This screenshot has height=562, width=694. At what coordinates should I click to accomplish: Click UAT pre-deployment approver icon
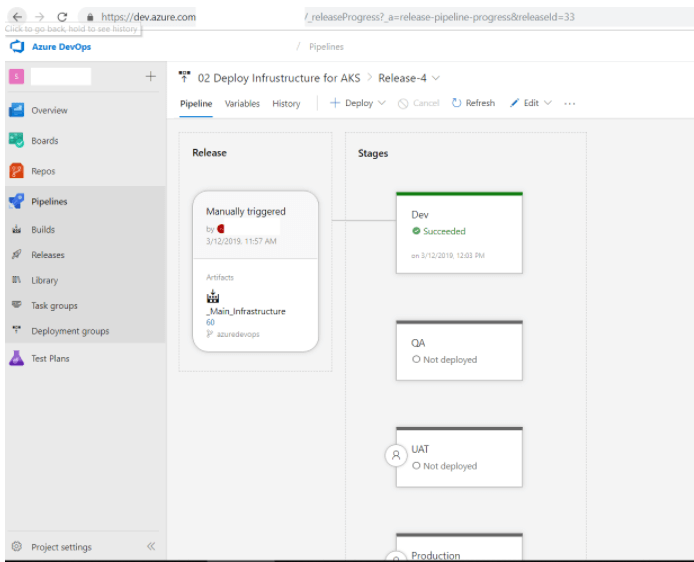click(x=396, y=455)
